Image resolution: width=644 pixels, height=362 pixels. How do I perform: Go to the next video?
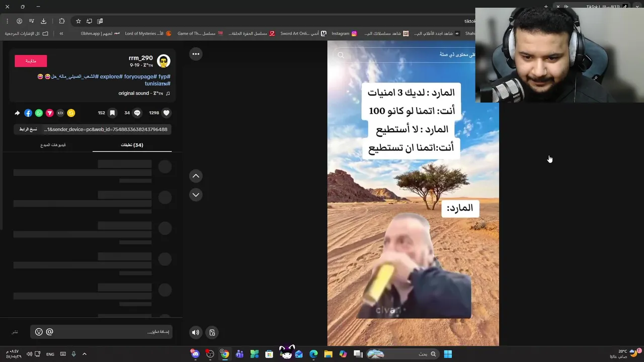[196, 195]
